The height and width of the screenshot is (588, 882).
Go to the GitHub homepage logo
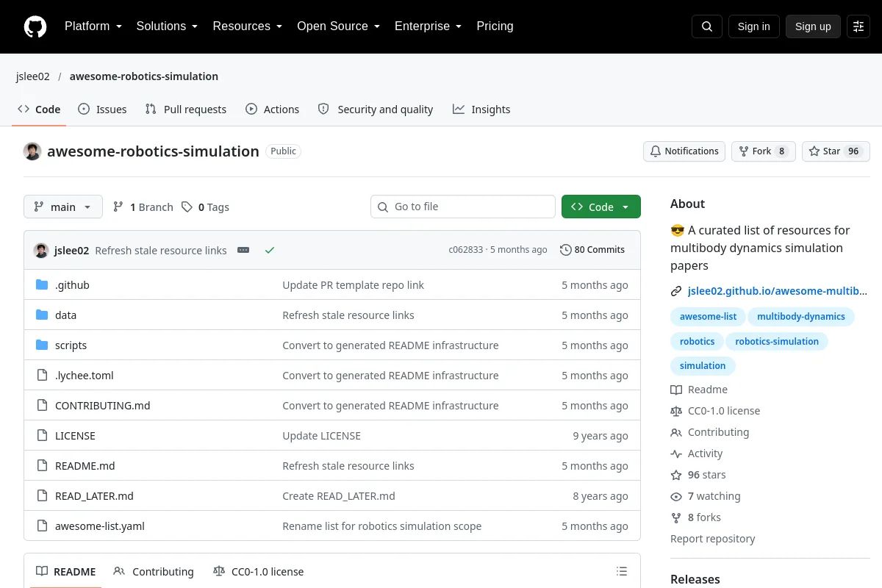(x=35, y=26)
